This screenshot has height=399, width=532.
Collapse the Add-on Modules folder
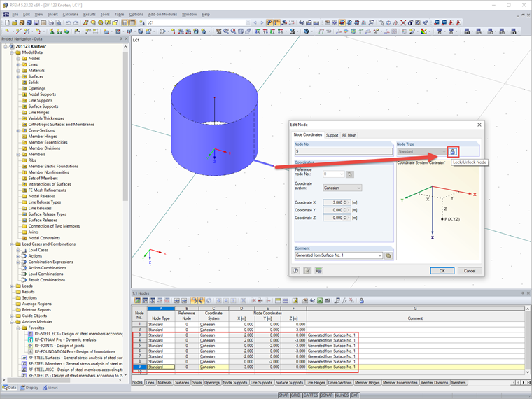(12, 322)
